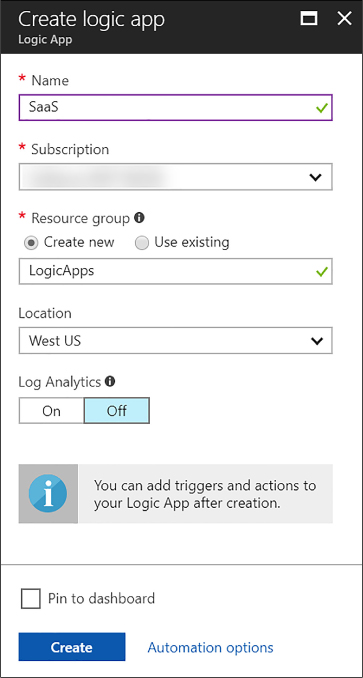
Task: Click the blue Create button
Action: point(72,647)
